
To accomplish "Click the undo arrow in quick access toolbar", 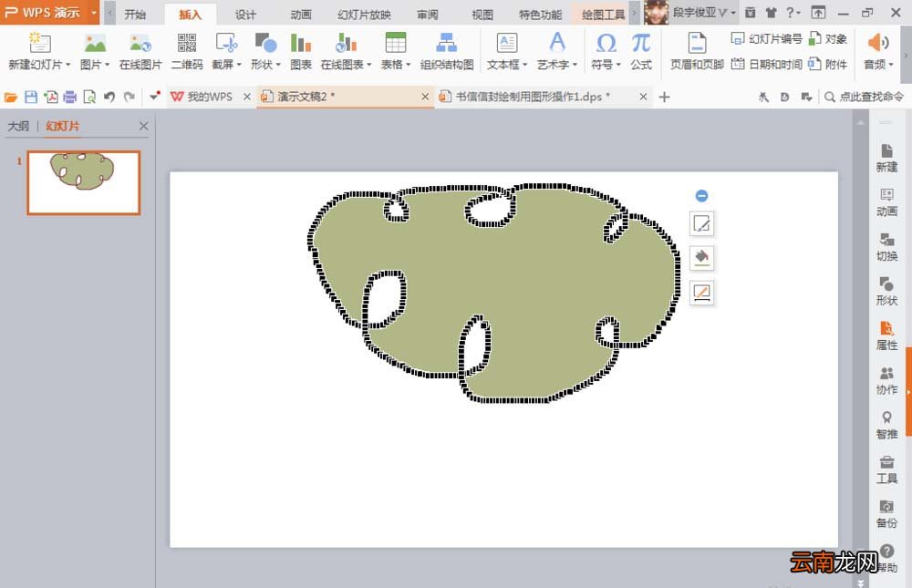I will 109,97.
